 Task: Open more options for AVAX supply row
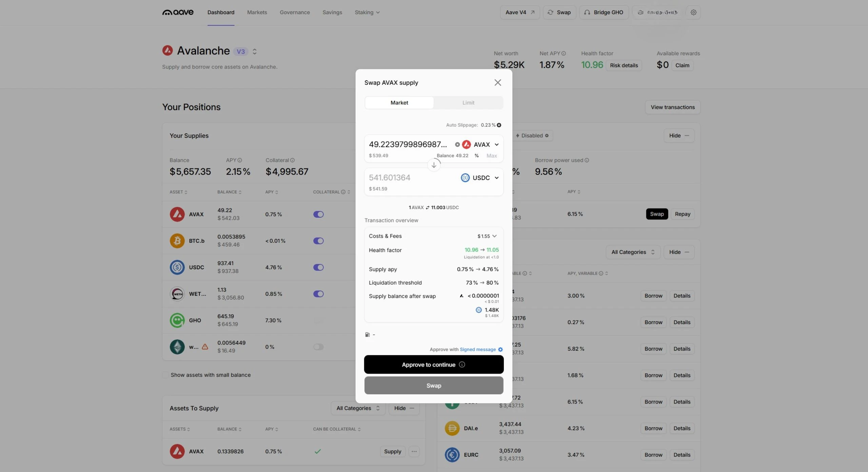(414, 452)
